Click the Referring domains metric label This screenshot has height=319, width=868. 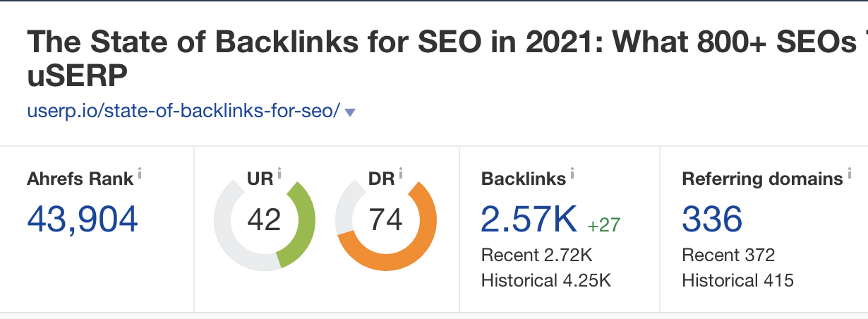click(762, 179)
